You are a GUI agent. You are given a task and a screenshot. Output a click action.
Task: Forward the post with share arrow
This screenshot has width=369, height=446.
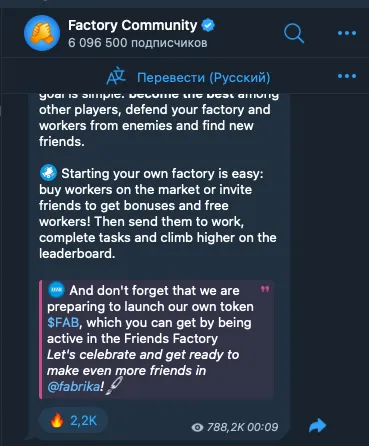pyautogui.click(x=317, y=426)
